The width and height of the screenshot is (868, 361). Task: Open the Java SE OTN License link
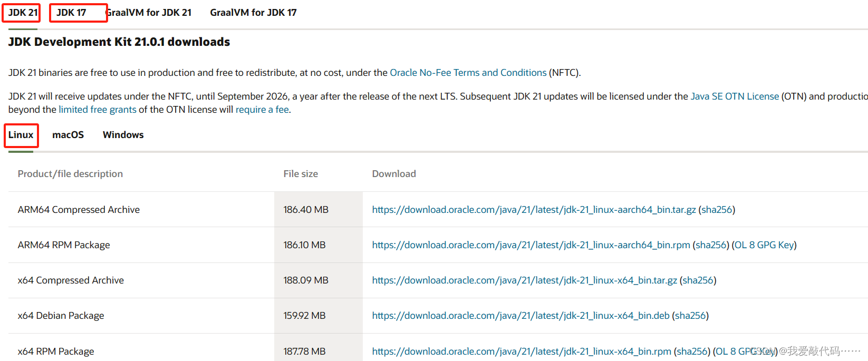735,96
